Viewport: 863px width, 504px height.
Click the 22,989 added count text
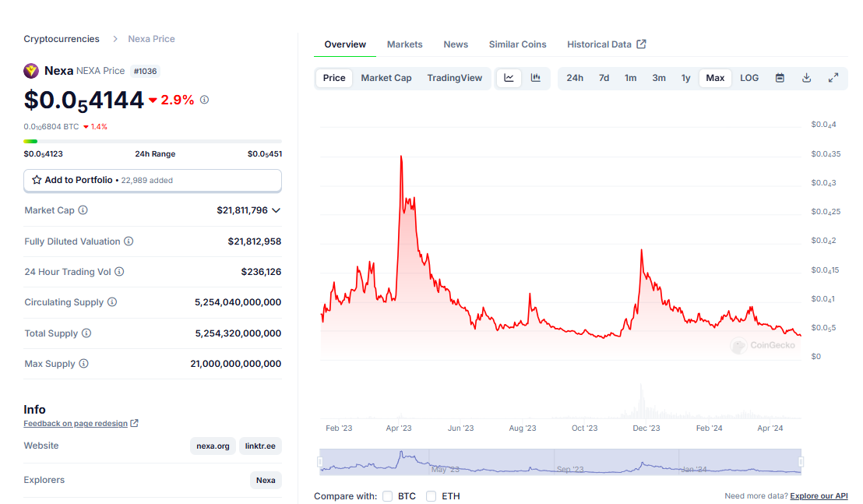(x=147, y=181)
